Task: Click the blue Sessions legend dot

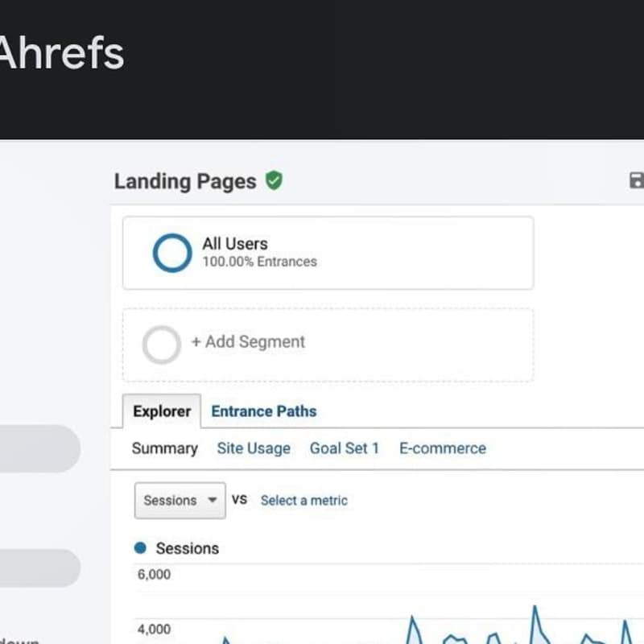Action: tap(140, 548)
